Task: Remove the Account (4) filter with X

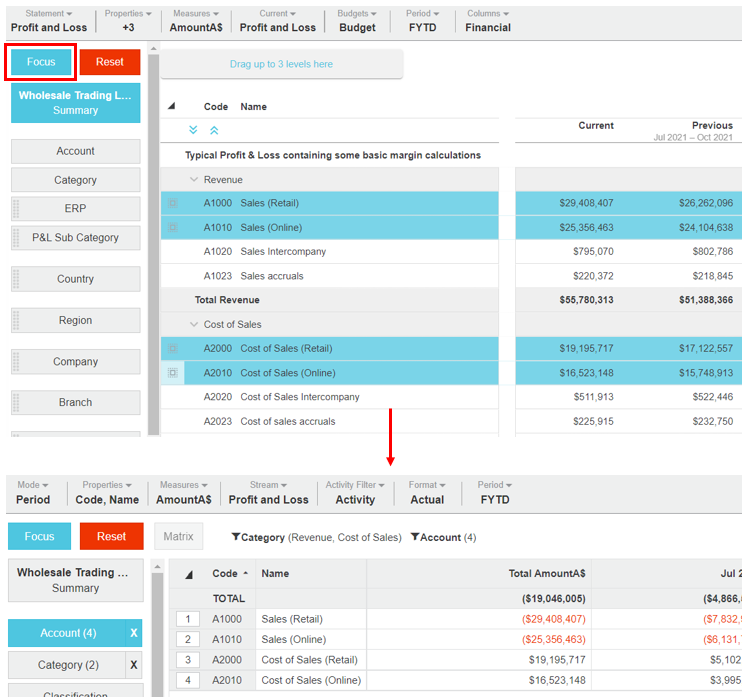Action: pos(133,634)
